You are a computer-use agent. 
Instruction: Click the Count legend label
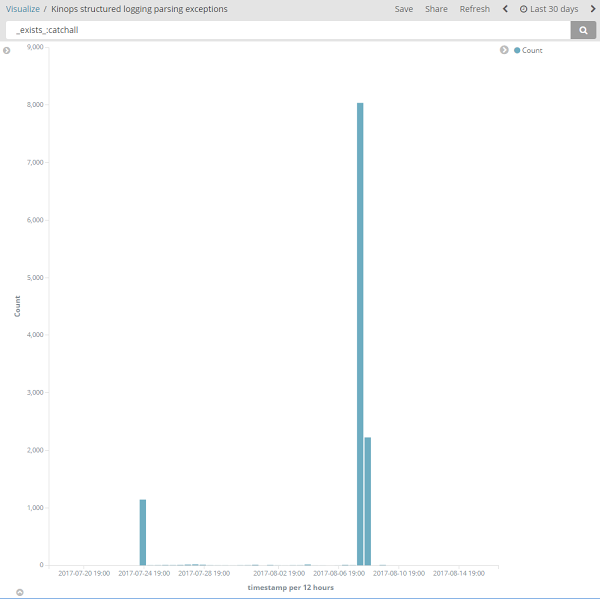click(x=532, y=50)
